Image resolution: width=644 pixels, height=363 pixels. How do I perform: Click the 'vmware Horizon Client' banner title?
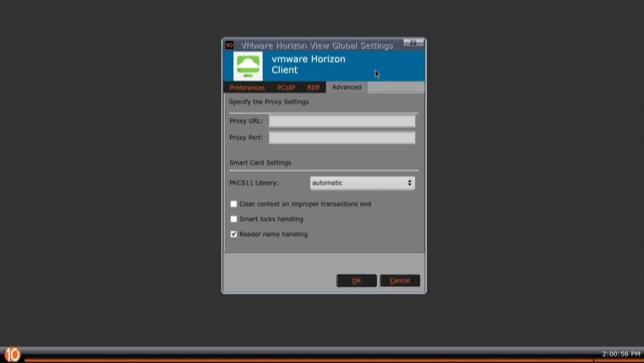point(308,64)
